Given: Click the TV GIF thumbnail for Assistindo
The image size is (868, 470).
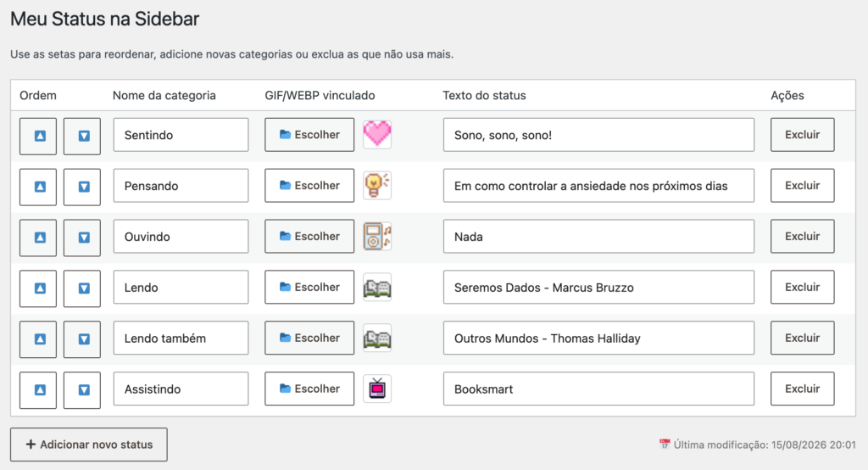Looking at the screenshot, I should 377,389.
